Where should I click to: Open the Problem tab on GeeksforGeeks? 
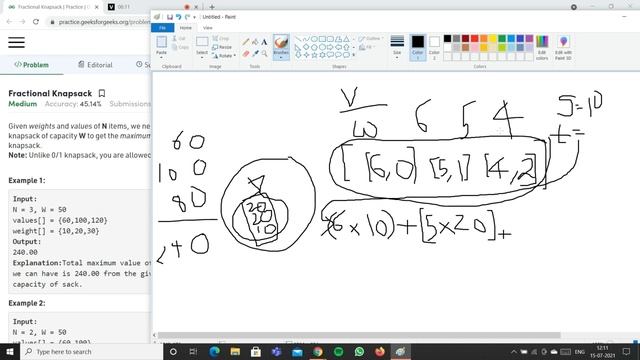(x=31, y=65)
